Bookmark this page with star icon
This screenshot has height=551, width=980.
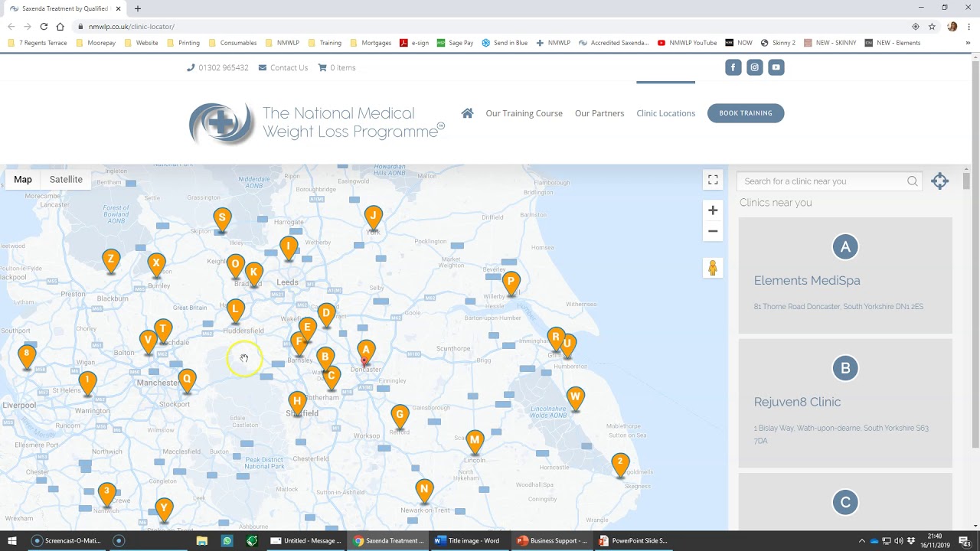(x=932, y=26)
